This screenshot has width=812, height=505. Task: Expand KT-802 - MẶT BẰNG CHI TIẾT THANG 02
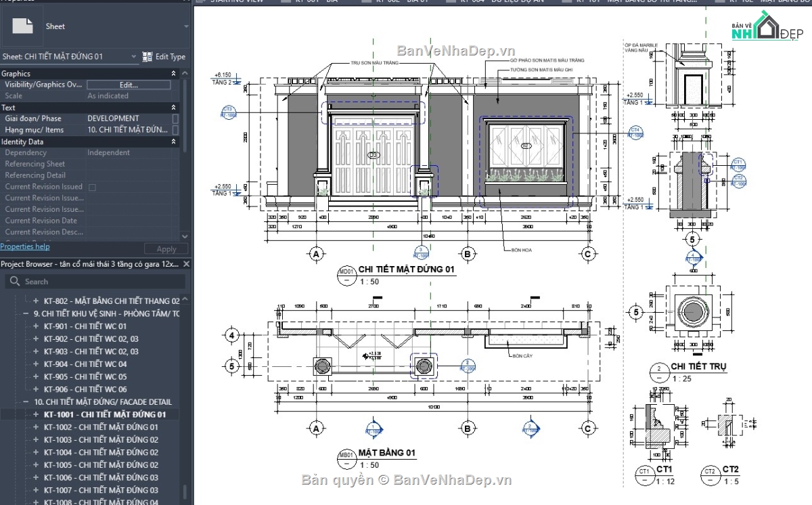pos(36,301)
